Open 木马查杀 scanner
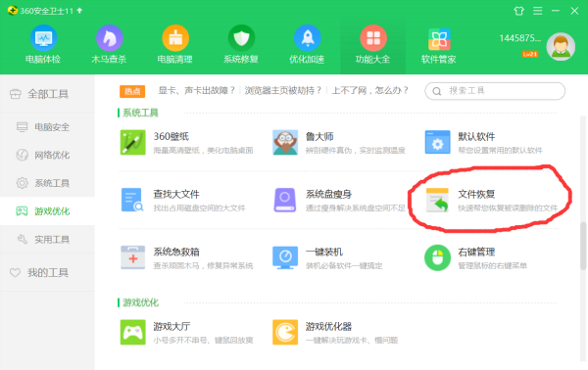Image resolution: width=588 pixels, height=370 pixels. [x=109, y=44]
